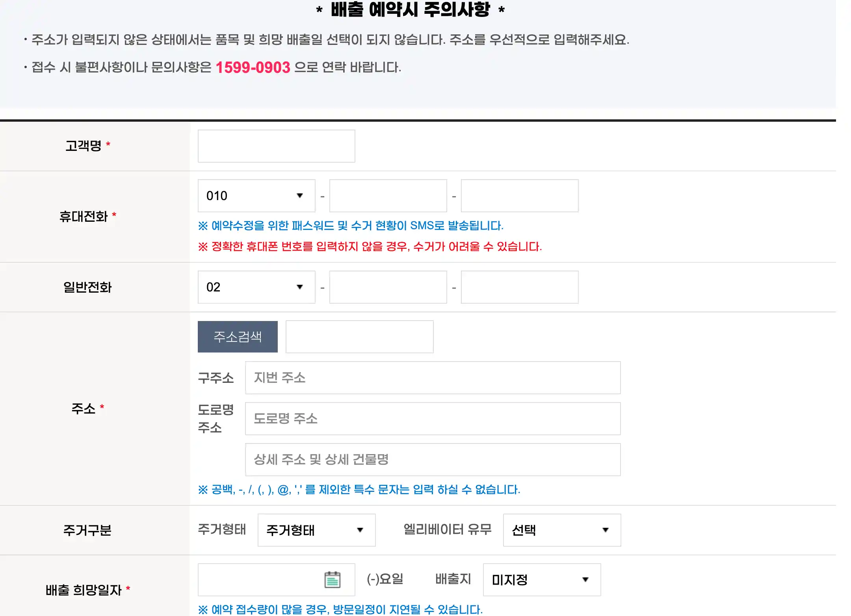Click the 지번 주소 input field
The height and width of the screenshot is (616, 851).
coord(433,378)
